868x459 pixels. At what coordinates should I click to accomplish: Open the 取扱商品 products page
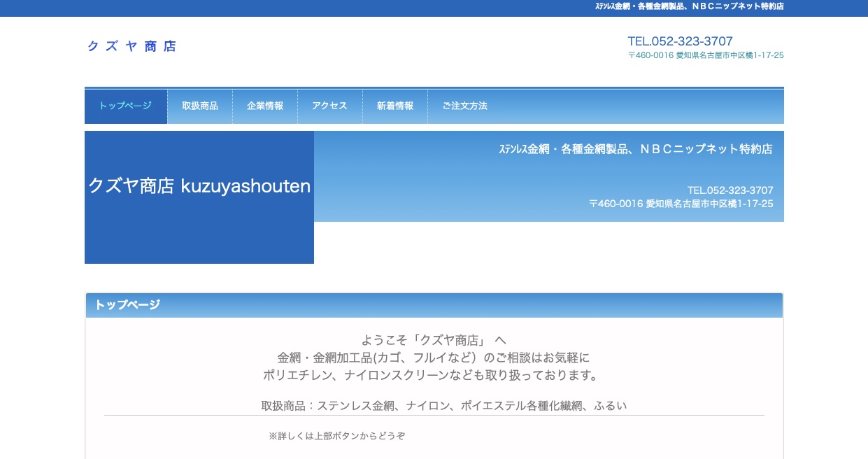coord(199,106)
